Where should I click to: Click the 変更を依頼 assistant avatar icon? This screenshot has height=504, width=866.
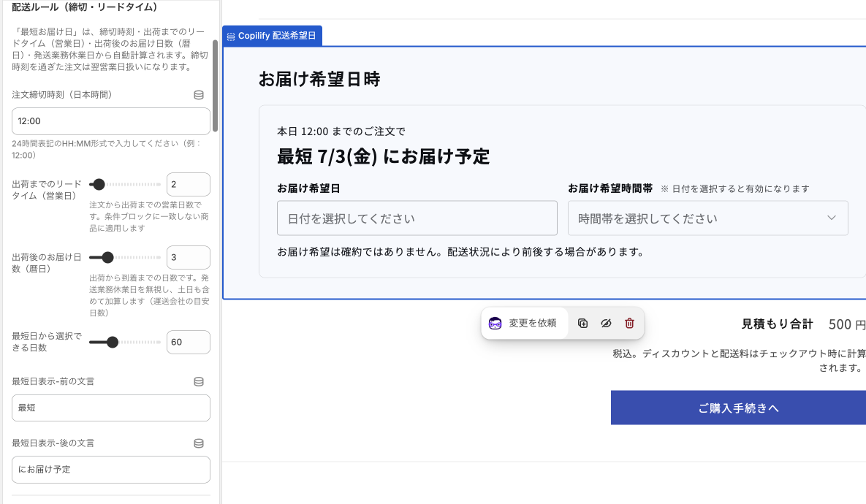[495, 324]
